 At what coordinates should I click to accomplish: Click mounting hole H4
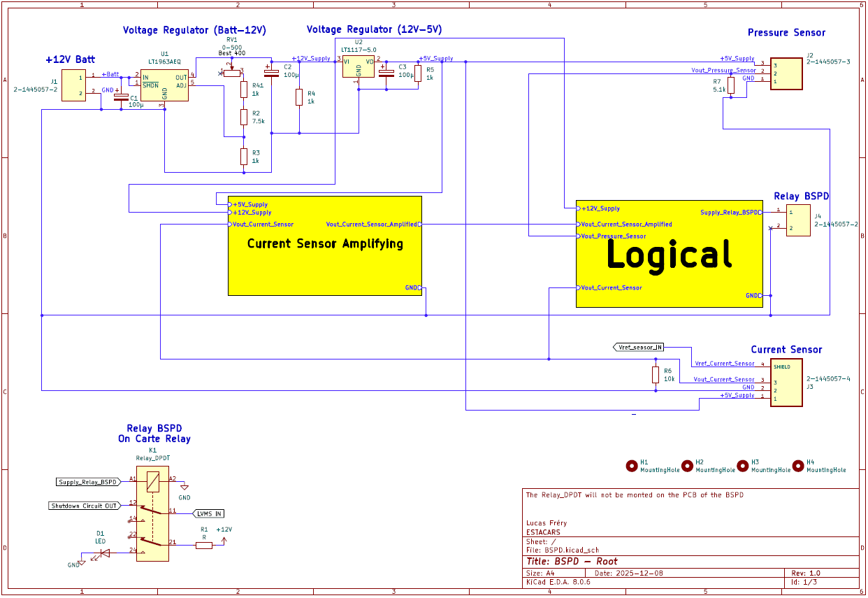[798, 465]
